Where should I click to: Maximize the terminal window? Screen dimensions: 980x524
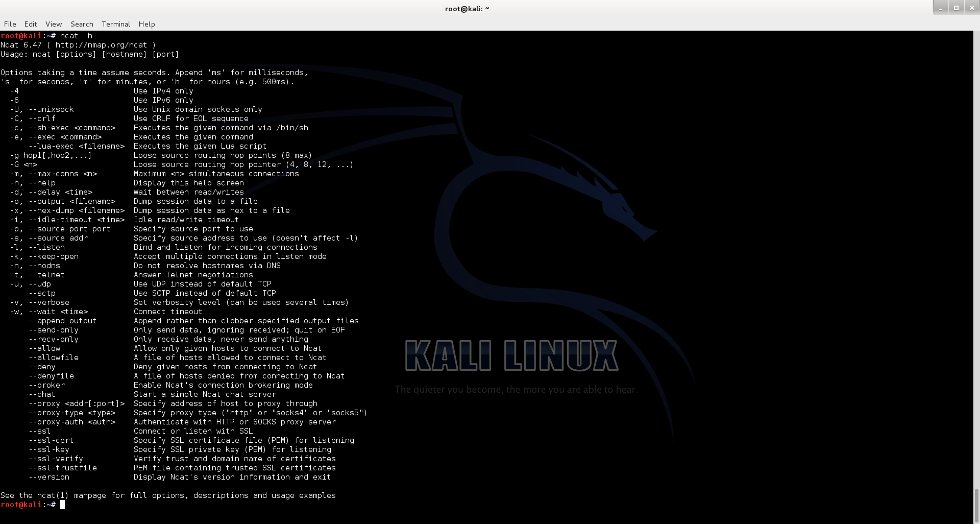coord(956,8)
